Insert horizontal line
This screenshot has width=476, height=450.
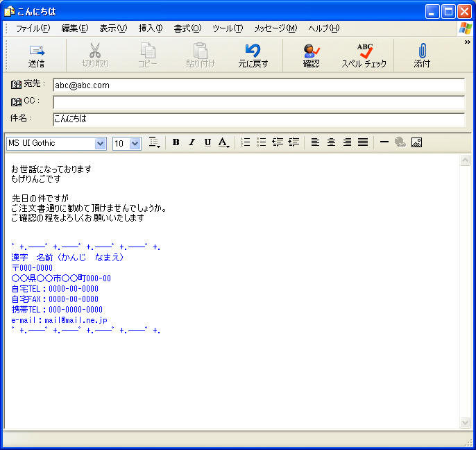click(384, 142)
